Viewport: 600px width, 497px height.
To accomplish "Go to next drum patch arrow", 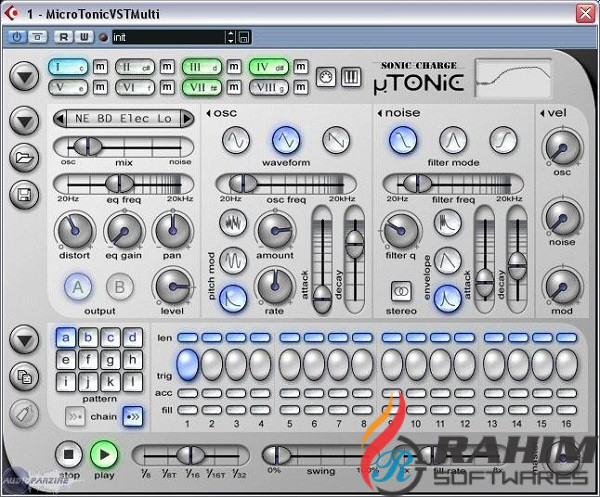I will tap(187, 119).
